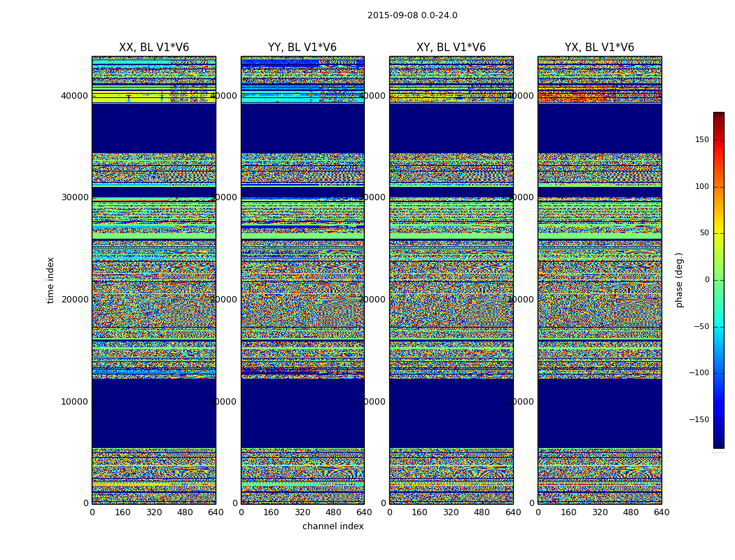The height and width of the screenshot is (560, 735).
Task: Click the 'channel index' x-axis label
Action: (x=333, y=526)
